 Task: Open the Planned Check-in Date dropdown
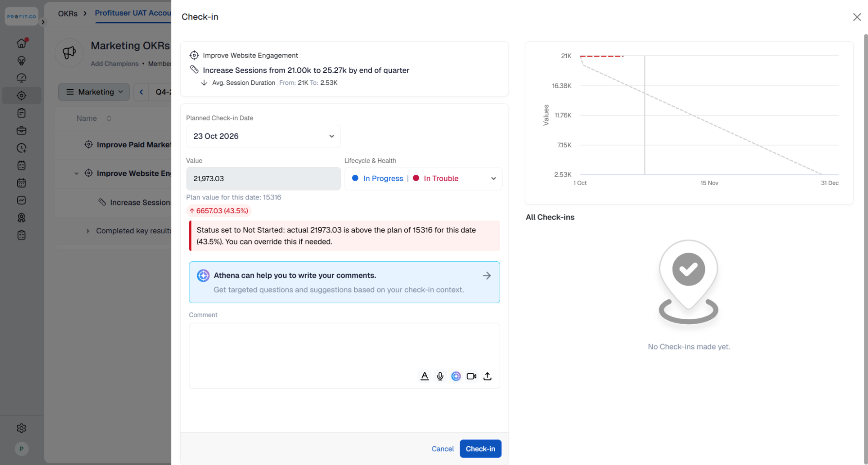tap(263, 136)
